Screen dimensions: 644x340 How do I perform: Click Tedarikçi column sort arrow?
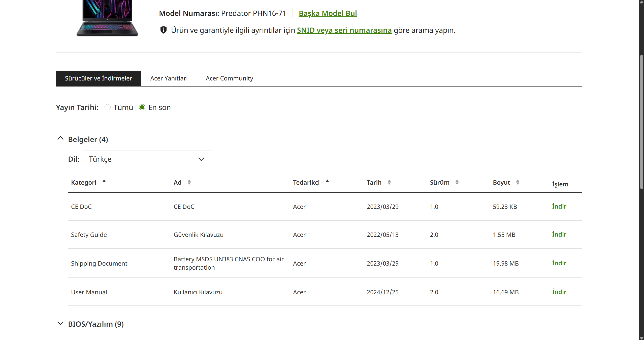[327, 181]
